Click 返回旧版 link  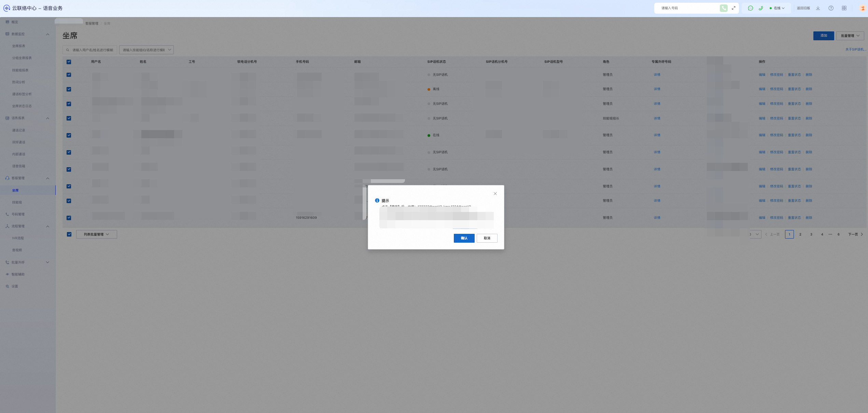[x=803, y=8]
